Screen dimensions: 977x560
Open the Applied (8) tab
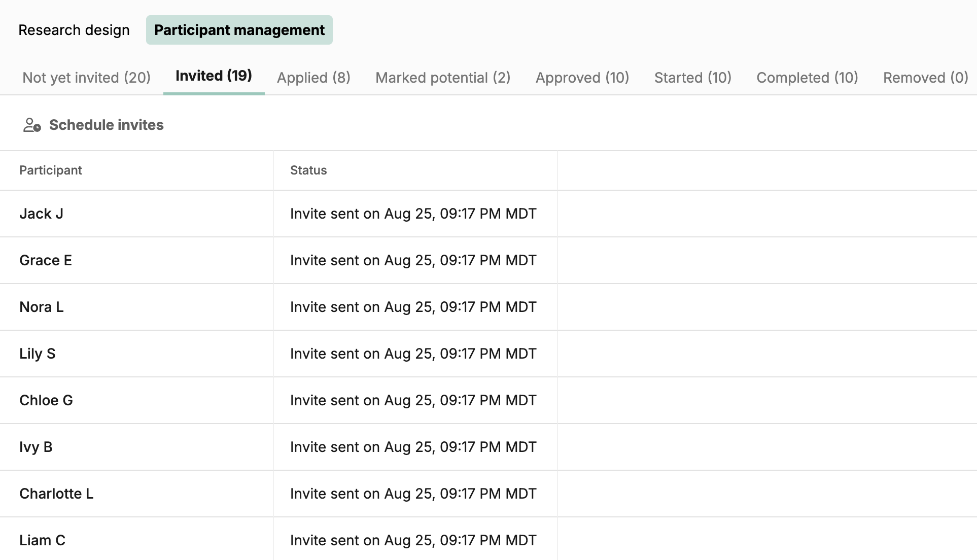[x=313, y=78]
